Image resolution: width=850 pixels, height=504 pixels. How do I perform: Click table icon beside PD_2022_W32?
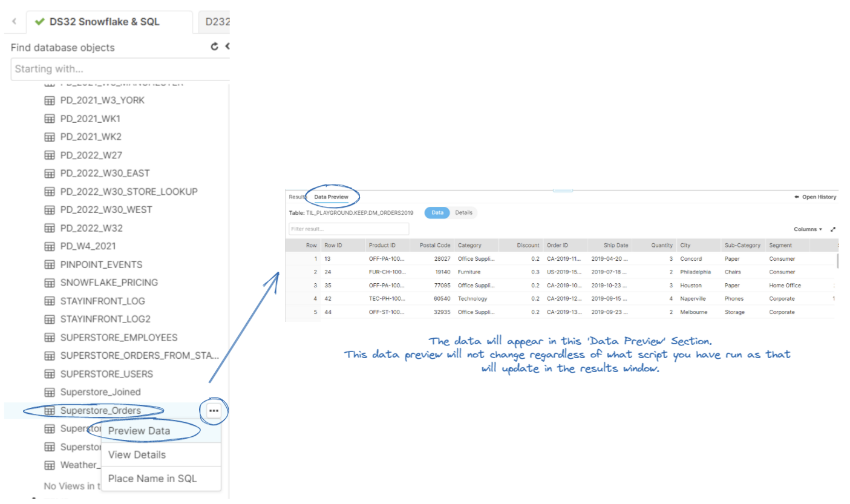click(50, 228)
